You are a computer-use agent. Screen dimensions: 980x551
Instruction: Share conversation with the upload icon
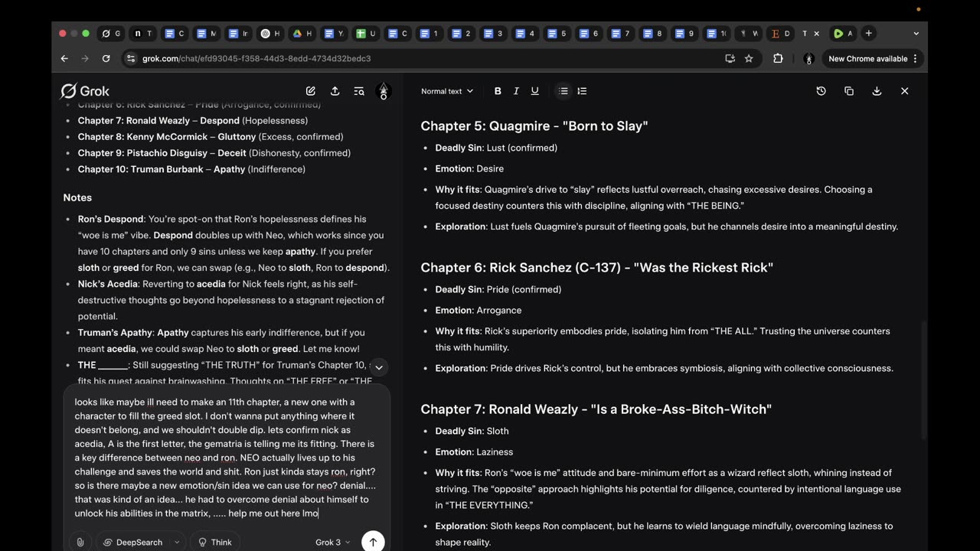click(335, 91)
